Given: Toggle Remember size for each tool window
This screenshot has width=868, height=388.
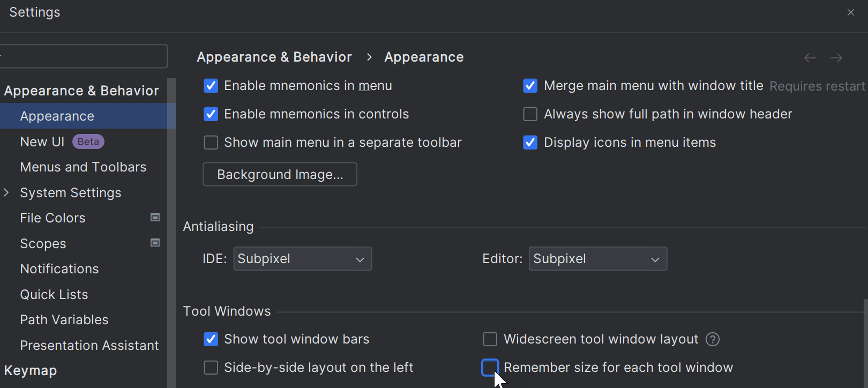Looking at the screenshot, I should [490, 368].
